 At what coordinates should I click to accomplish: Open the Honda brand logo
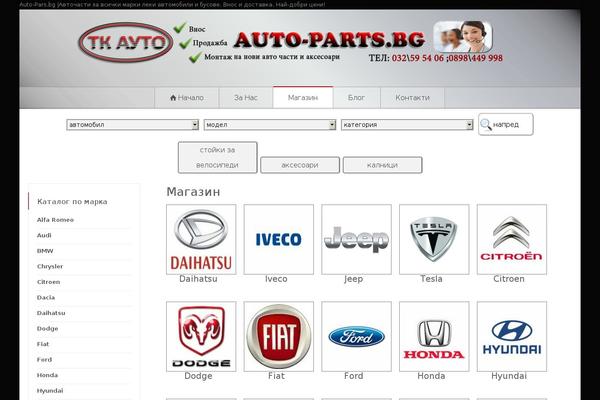(x=434, y=336)
